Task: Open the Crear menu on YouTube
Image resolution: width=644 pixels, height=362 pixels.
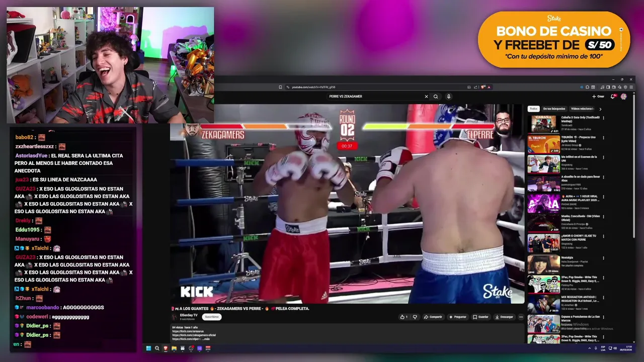Action: (598, 97)
